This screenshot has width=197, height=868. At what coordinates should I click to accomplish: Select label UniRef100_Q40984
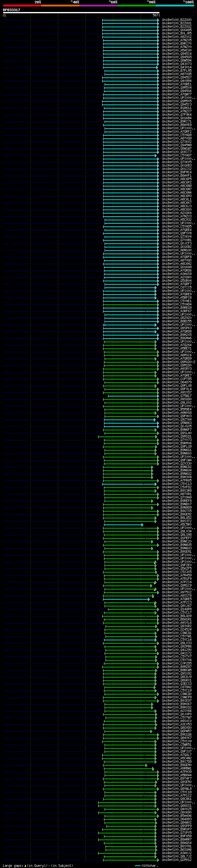tap(176, 81)
